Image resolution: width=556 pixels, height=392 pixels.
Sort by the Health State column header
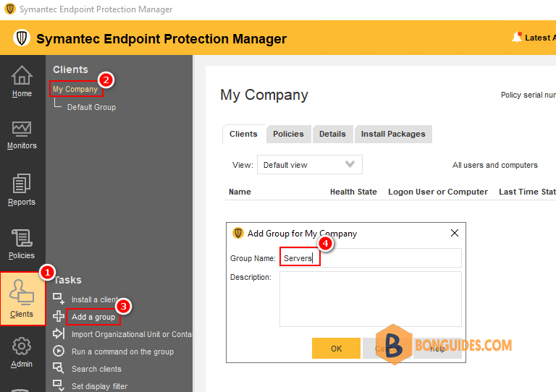(353, 192)
